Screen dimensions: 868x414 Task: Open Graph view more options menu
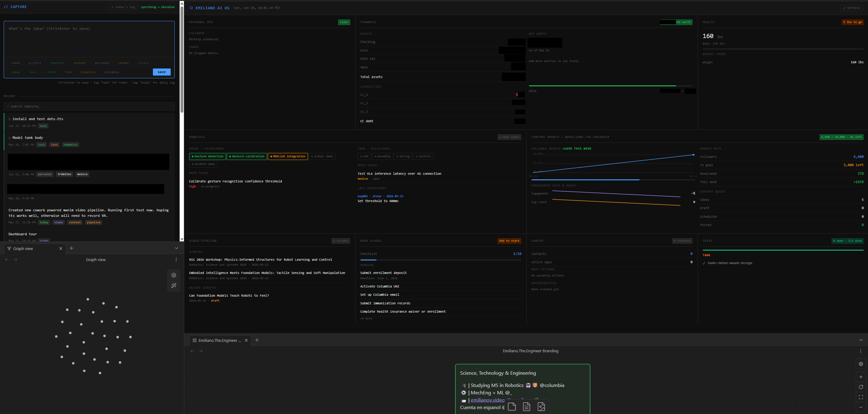[x=176, y=260]
